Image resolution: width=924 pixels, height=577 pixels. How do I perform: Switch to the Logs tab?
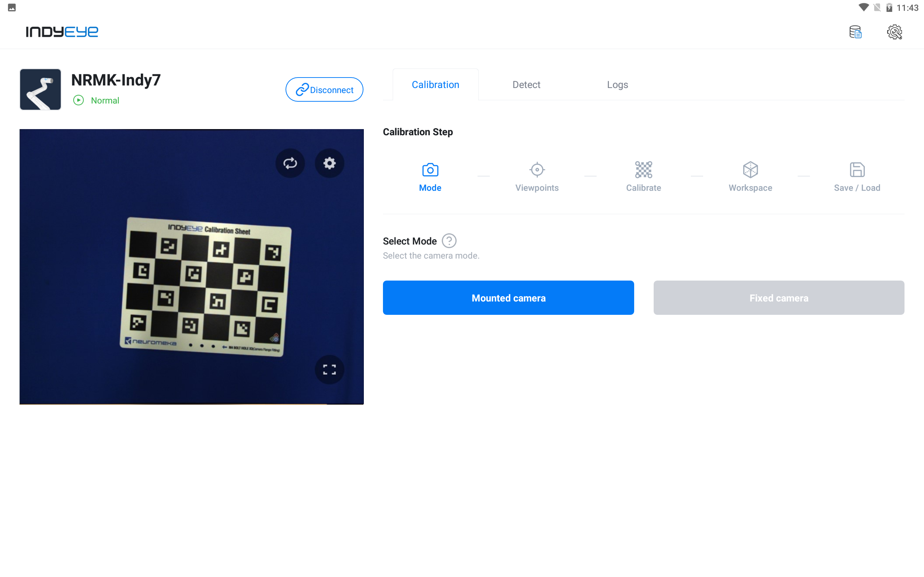(x=618, y=84)
